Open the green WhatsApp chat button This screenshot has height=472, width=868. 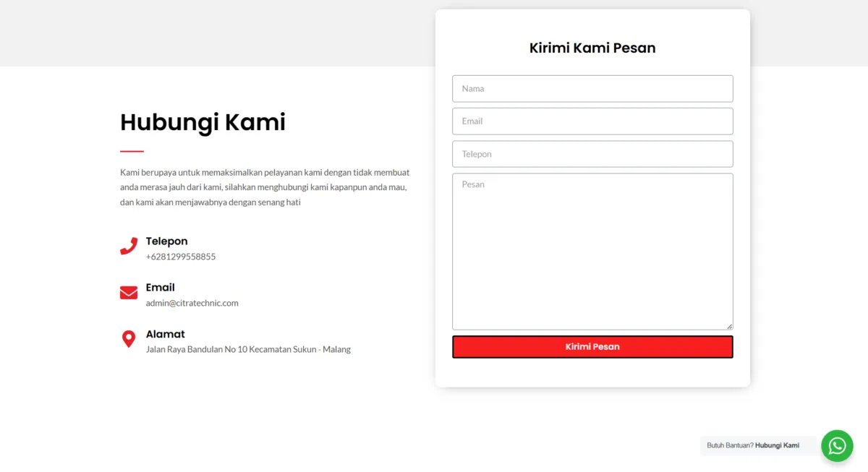(x=837, y=445)
